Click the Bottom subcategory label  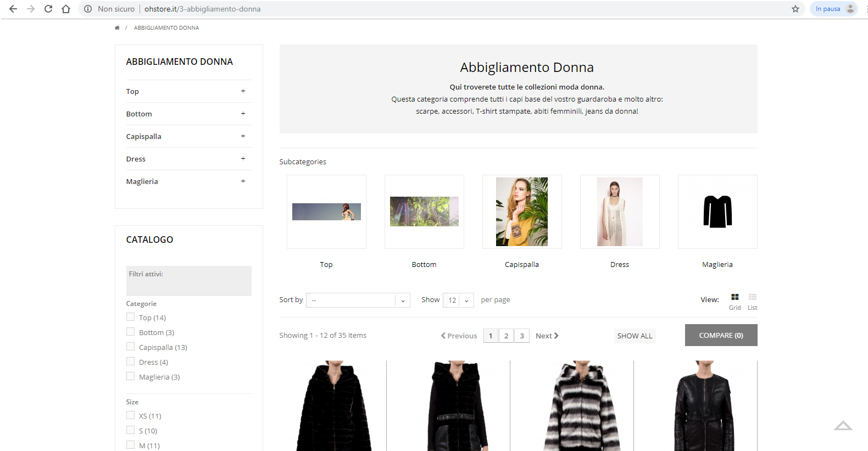click(424, 265)
